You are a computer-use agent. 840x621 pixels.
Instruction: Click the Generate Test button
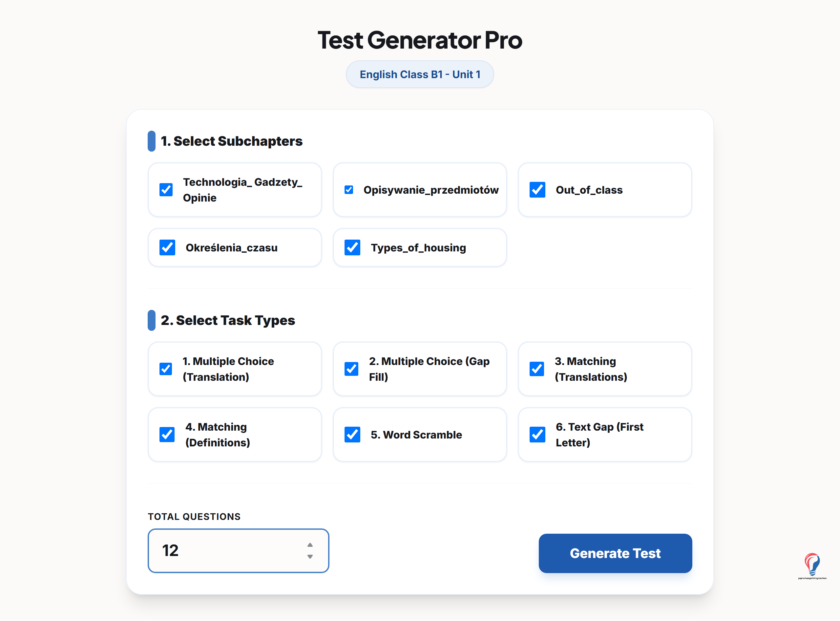coord(615,553)
